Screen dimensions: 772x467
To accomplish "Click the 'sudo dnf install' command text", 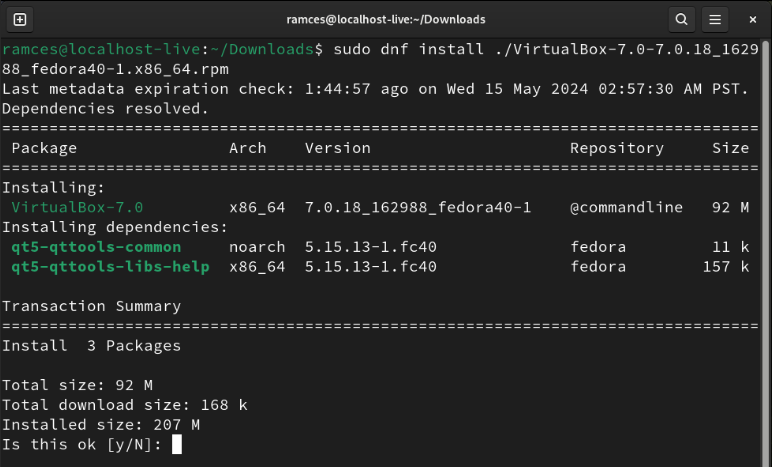I will (x=409, y=49).
